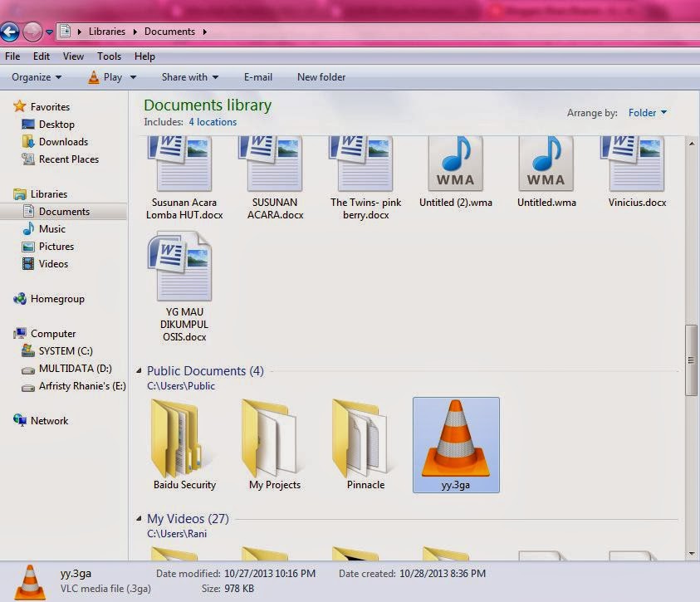Collapse the My Videos (27) group
Viewport: 700px width, 602px height.
click(x=139, y=518)
